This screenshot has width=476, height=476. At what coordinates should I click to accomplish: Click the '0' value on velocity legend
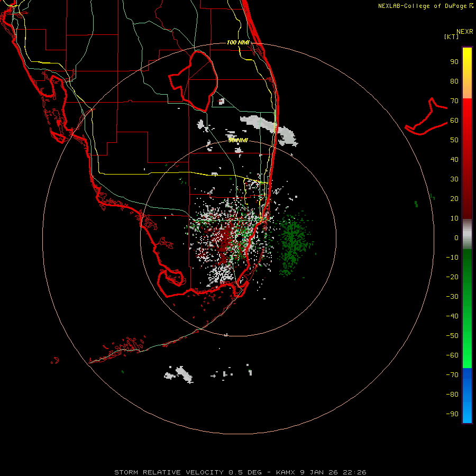pos(456,238)
